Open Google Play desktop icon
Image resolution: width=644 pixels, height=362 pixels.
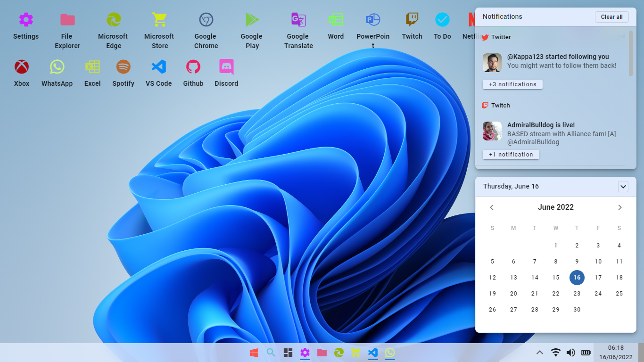point(252,31)
